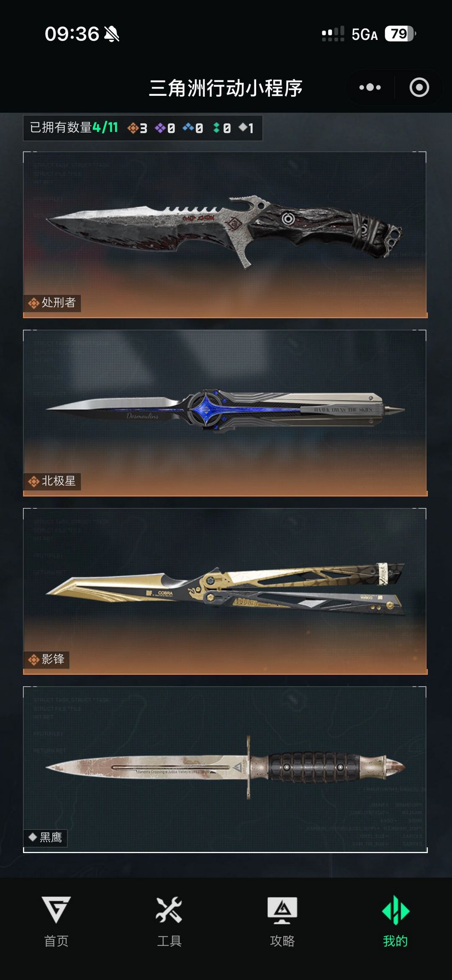The height and width of the screenshot is (980, 452).
Task: Tap the purple rarity count icon
Action: (160, 128)
